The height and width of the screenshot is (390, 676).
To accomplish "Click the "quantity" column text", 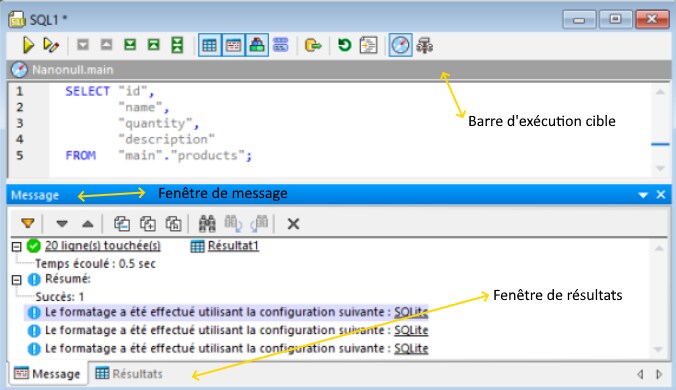I will [155, 124].
